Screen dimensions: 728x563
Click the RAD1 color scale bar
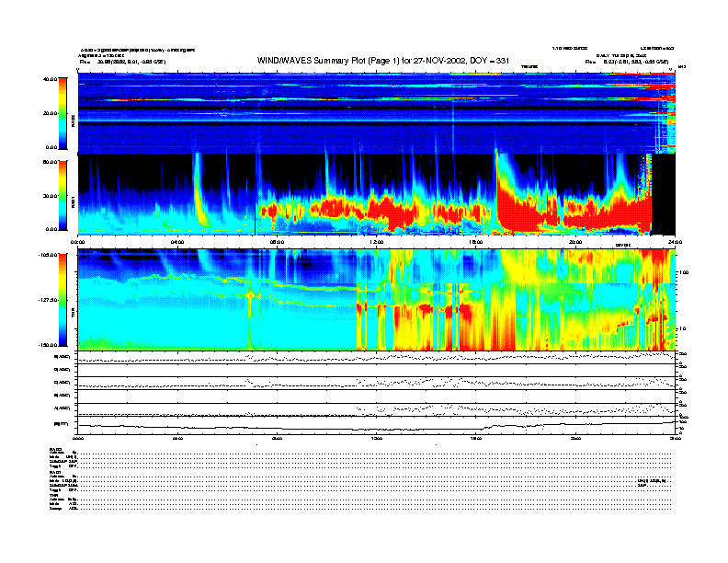point(61,194)
